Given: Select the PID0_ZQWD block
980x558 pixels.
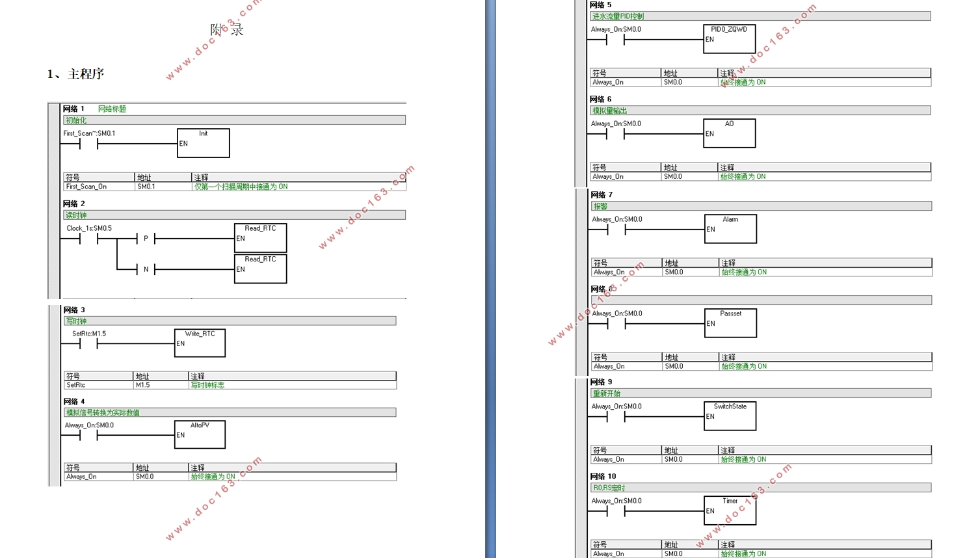Looking at the screenshot, I should point(729,39).
